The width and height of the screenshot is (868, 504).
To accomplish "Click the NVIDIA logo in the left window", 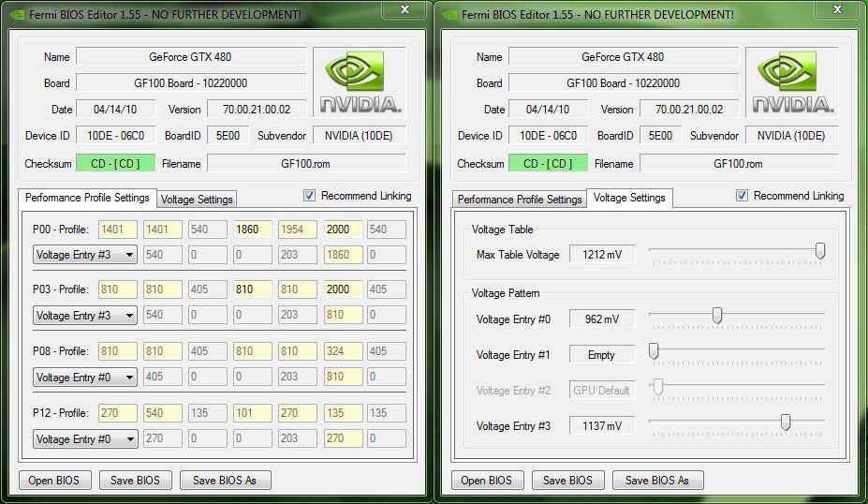I will click(360, 82).
